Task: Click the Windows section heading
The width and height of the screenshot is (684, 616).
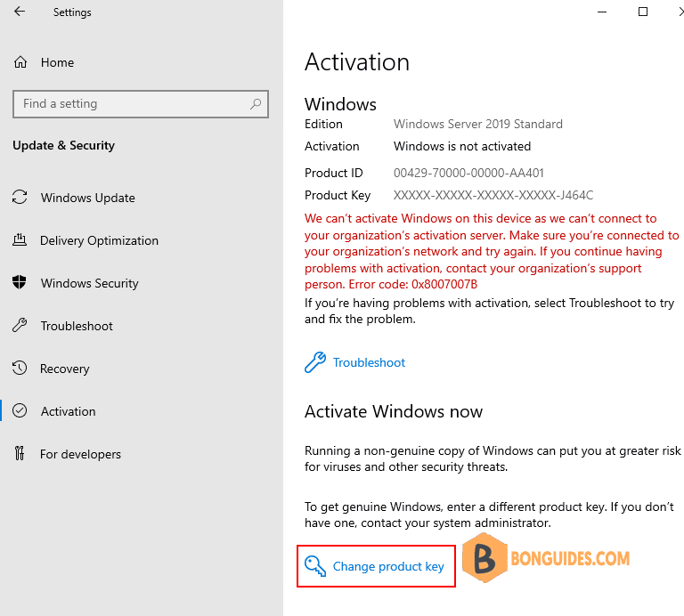Action: click(x=340, y=104)
